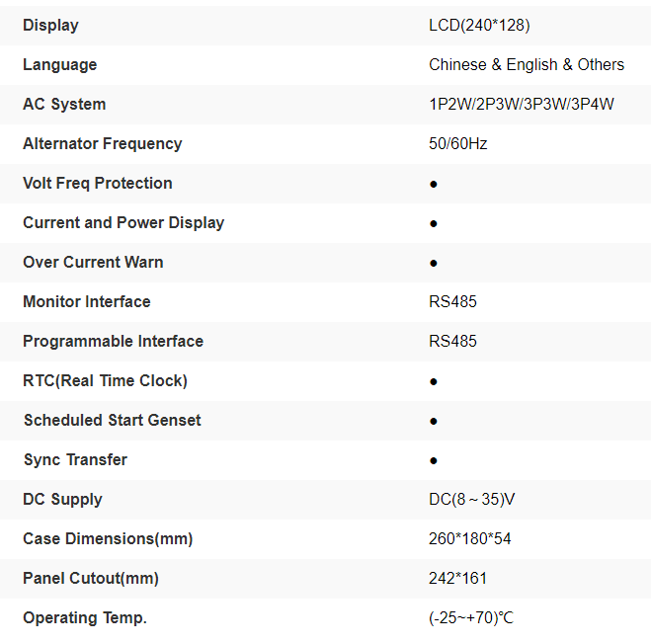The width and height of the screenshot is (651, 644).
Task: Click the bullet beside Volt Freq Protection
Action: coord(434,184)
